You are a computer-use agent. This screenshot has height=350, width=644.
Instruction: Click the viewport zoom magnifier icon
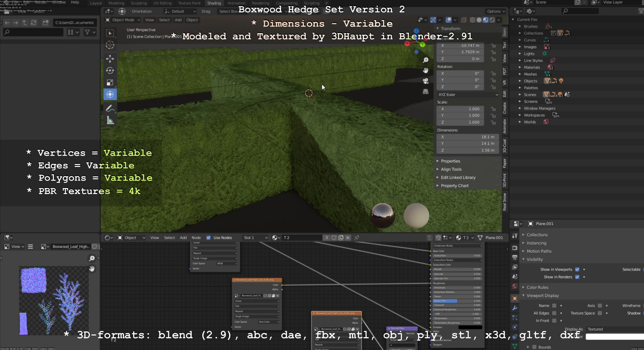pyautogui.click(x=425, y=60)
